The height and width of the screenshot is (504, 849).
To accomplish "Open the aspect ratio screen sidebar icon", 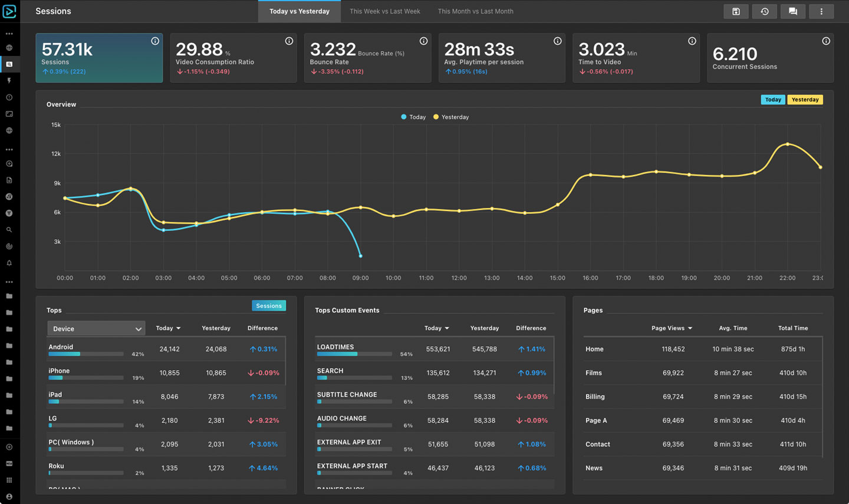I will coord(9,114).
